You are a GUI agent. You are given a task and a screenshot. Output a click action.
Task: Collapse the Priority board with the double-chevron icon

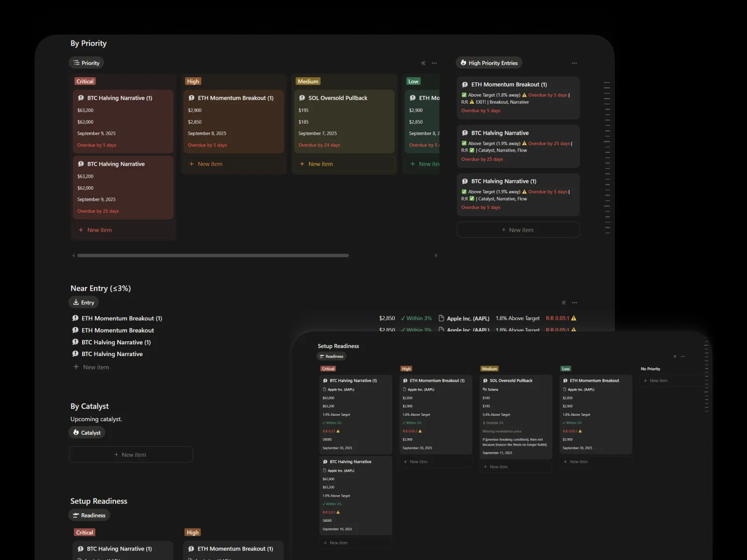tap(423, 63)
